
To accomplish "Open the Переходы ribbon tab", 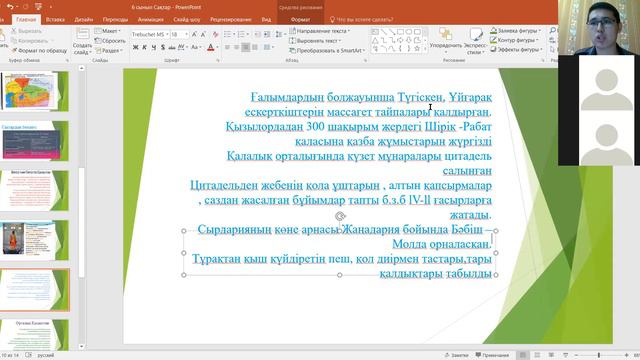I will coord(115,19).
